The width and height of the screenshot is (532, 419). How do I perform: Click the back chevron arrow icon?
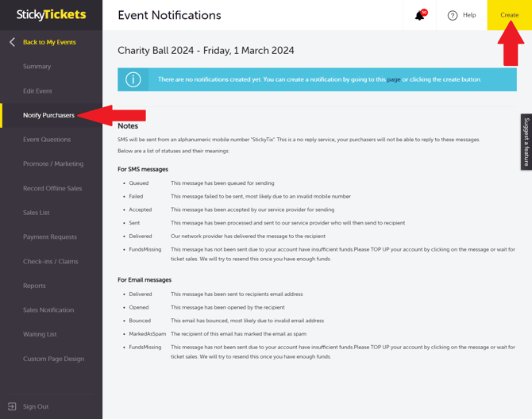pyautogui.click(x=12, y=42)
